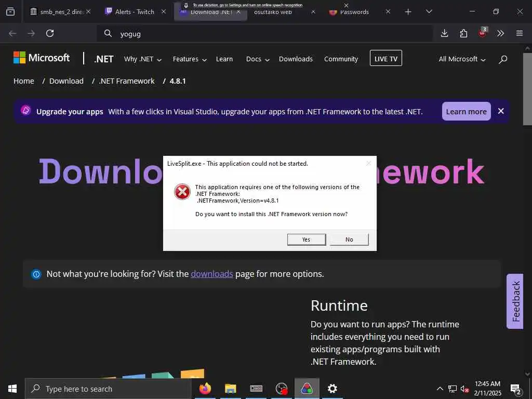
Task: Click .NET Framework in the breadcrumb
Action: pyautogui.click(x=127, y=81)
